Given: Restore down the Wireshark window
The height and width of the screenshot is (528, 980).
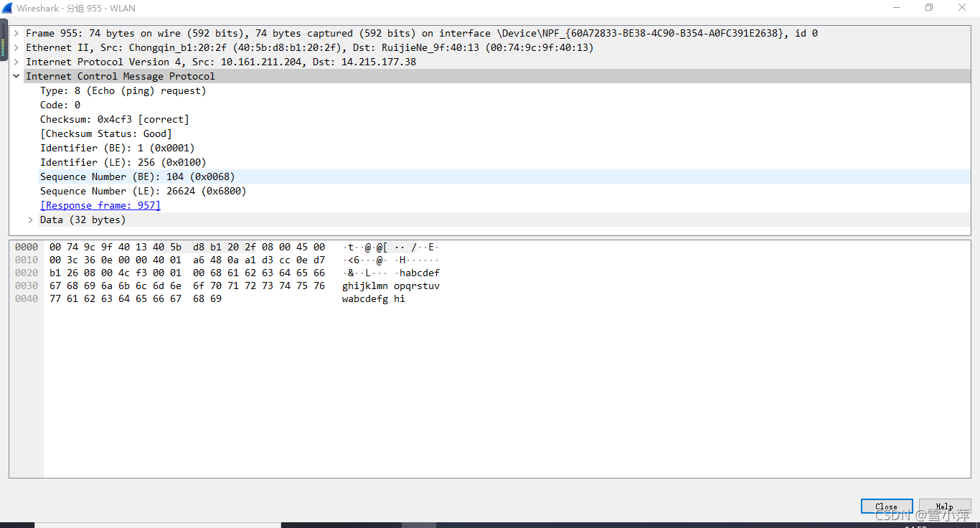Looking at the screenshot, I should tap(929, 8).
